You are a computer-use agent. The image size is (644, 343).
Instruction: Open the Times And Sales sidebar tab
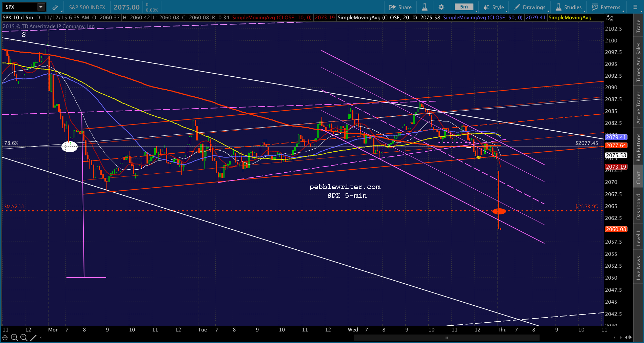tap(639, 62)
